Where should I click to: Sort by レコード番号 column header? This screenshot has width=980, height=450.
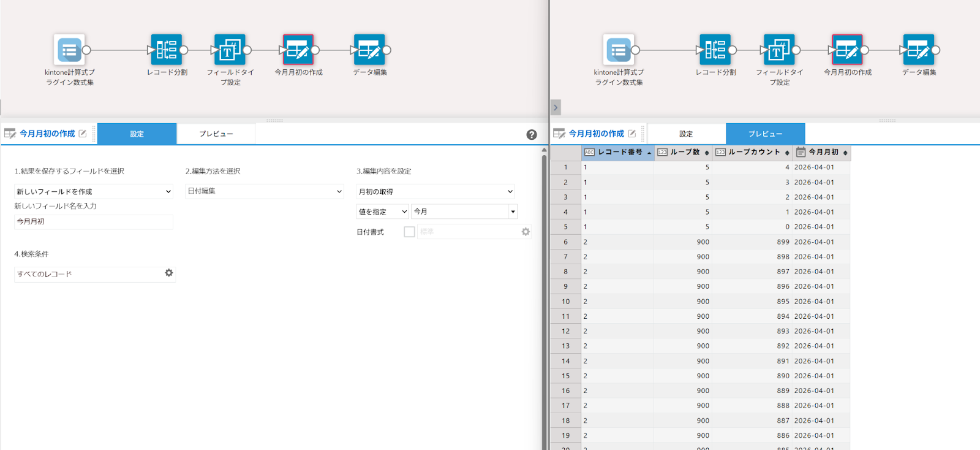pyautogui.click(x=620, y=152)
